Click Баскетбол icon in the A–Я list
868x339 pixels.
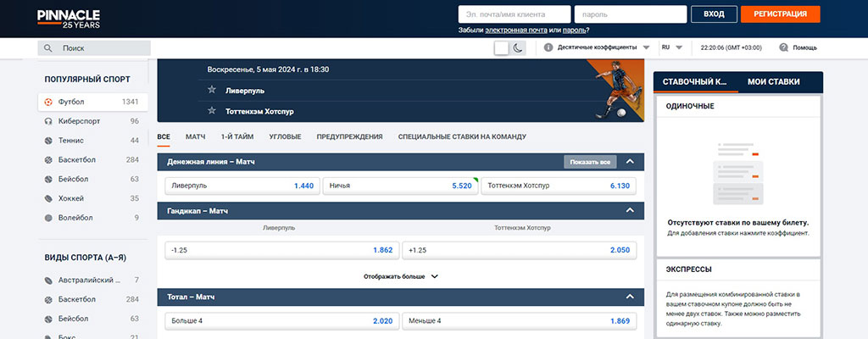(x=48, y=300)
